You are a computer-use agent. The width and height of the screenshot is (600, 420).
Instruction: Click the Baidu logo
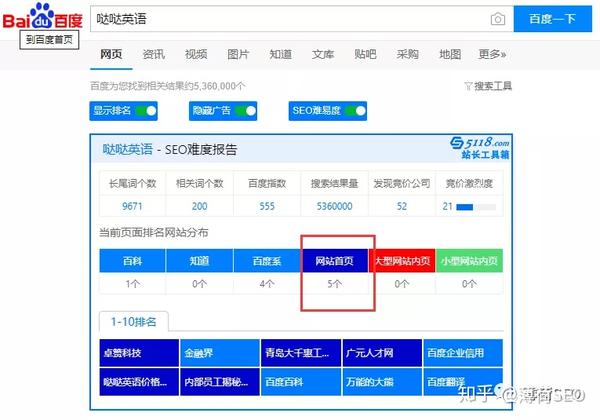click(42, 16)
